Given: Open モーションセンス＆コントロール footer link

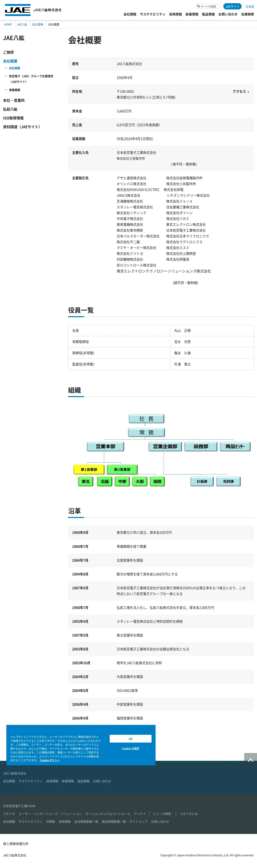Looking at the screenshot, I should tap(108, 814).
